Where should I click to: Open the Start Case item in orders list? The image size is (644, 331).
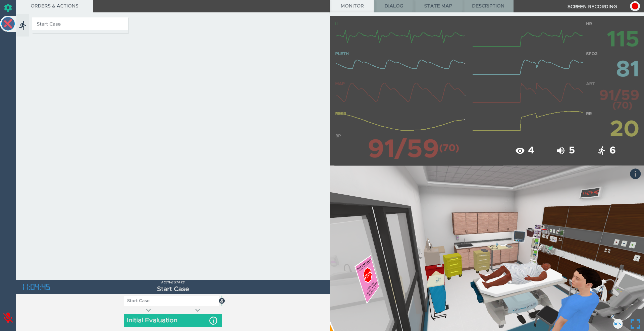[x=80, y=24]
